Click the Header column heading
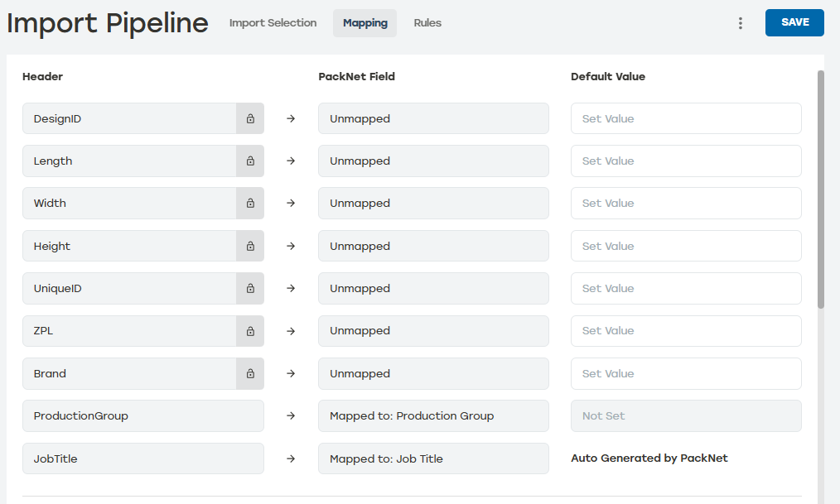The height and width of the screenshot is (504, 840). pyautogui.click(x=43, y=76)
